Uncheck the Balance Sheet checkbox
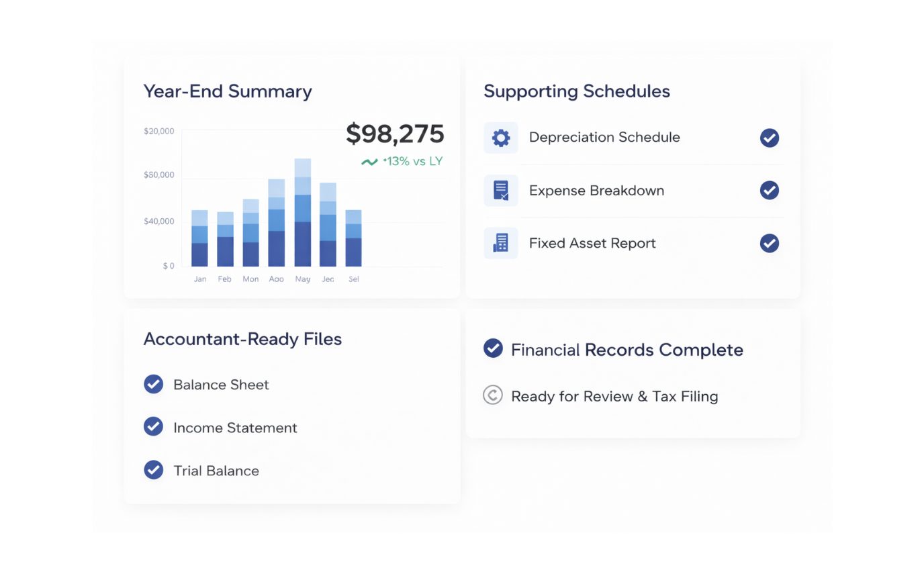Screen dimensions: 924x572 tap(153, 384)
